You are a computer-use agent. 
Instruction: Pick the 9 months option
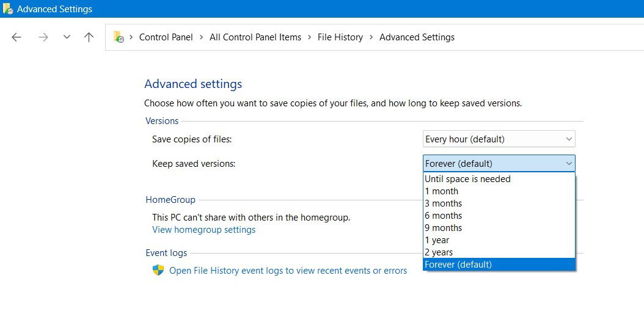pos(443,228)
